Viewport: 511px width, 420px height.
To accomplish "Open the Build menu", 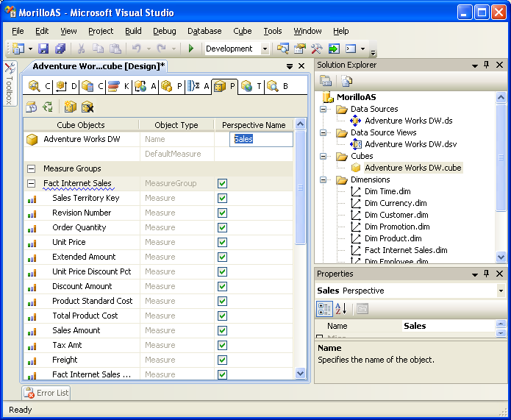I will pos(133,31).
